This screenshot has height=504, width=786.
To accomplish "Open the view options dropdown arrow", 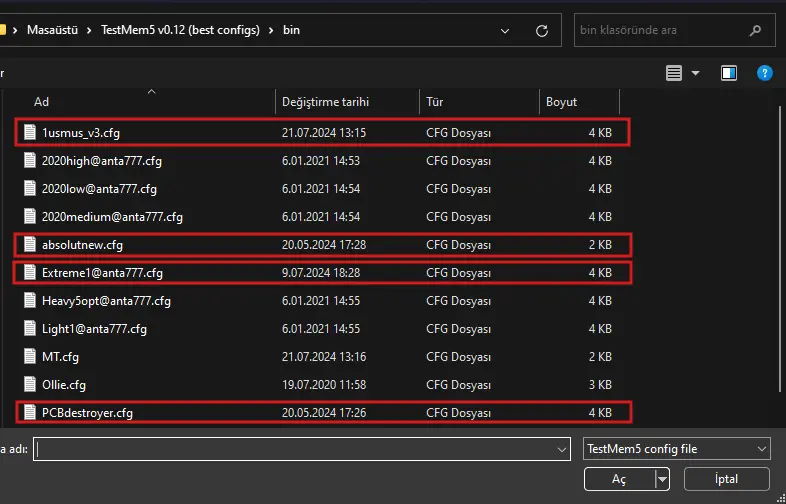I will (x=695, y=73).
